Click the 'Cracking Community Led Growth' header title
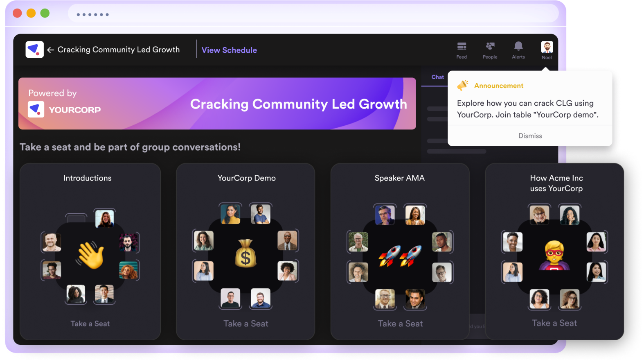Screen dimensions: 644x362 pos(119,50)
